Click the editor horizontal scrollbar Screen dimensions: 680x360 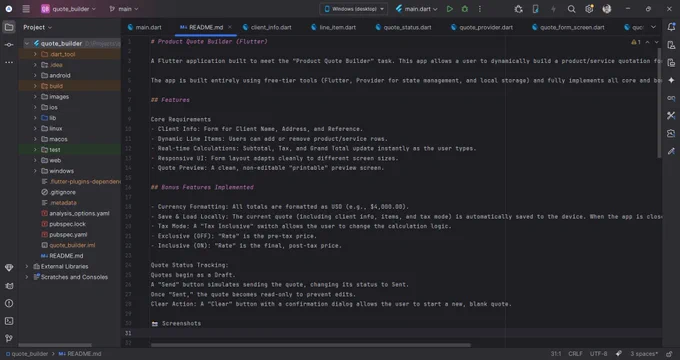click(x=311, y=345)
